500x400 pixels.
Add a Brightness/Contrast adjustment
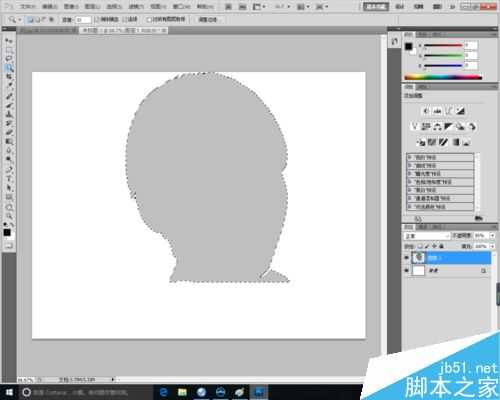pyautogui.click(x=426, y=111)
